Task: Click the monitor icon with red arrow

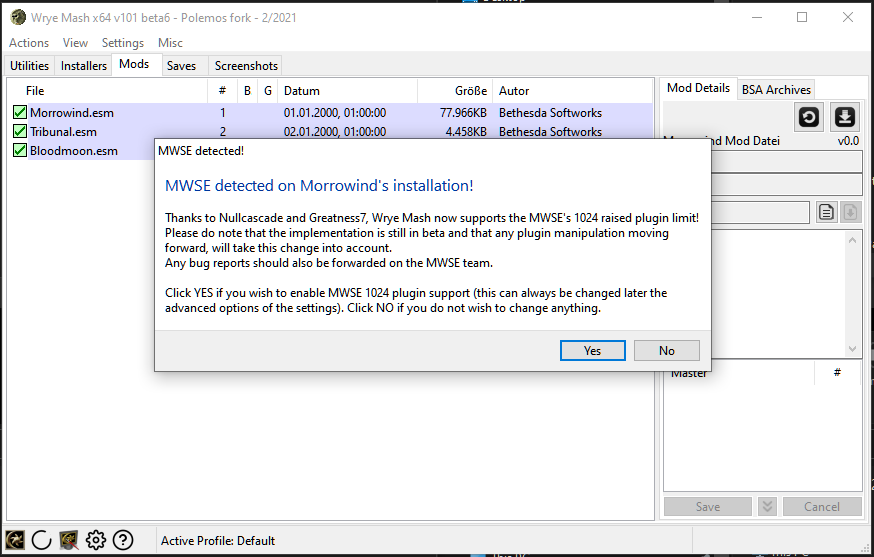Action: (69, 540)
